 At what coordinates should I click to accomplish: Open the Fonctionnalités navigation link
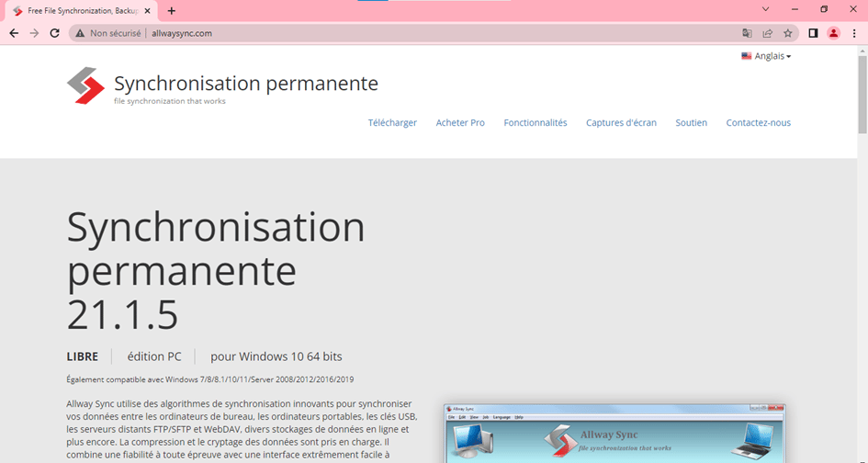535,123
